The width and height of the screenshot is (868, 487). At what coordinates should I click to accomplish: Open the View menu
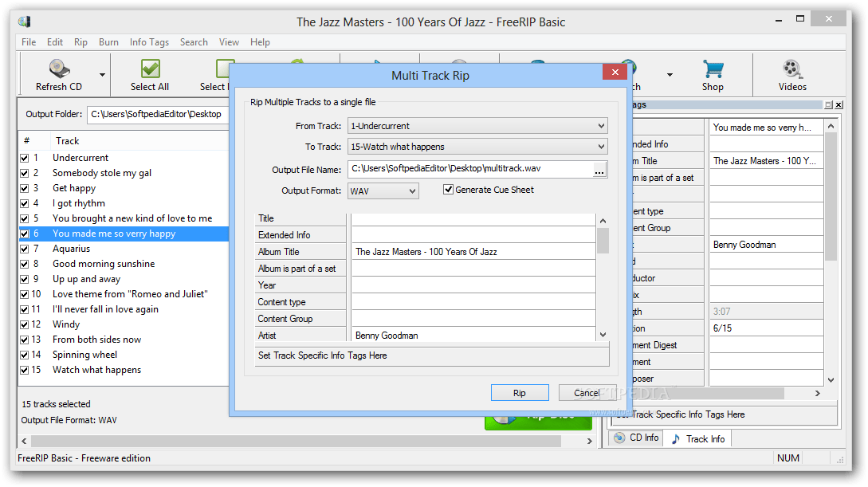click(230, 42)
